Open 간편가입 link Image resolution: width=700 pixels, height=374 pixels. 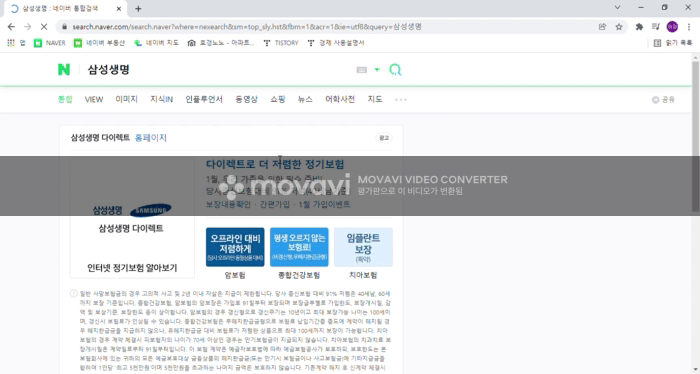[x=275, y=204]
